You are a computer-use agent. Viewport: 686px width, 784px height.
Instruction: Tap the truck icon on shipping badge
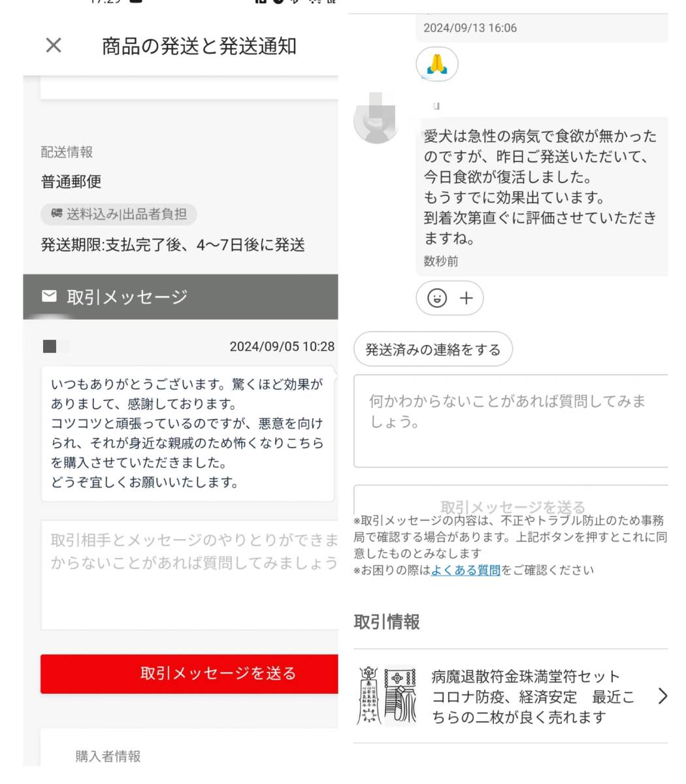[57, 214]
